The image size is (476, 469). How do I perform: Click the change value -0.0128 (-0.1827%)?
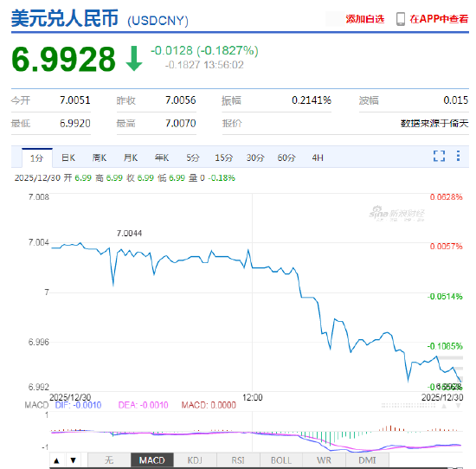[x=204, y=50]
